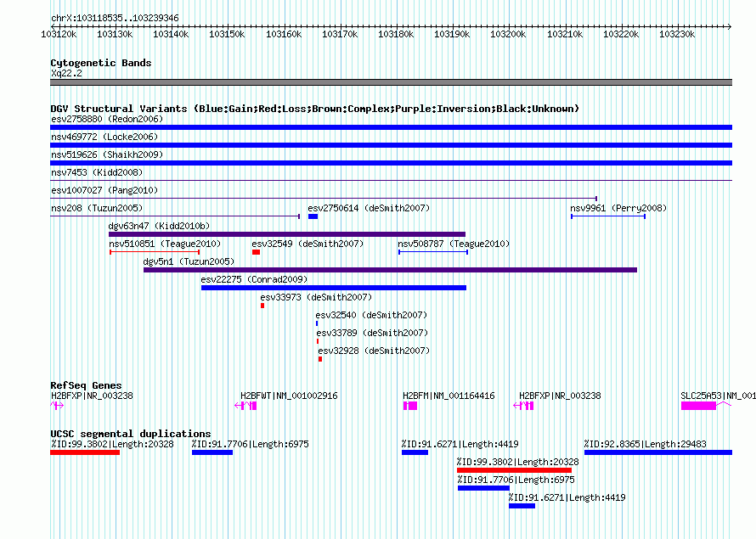This screenshot has width=756, height=539.
Task: Open the H2BFM NM_001164416 gene glyph
Action: [410, 406]
